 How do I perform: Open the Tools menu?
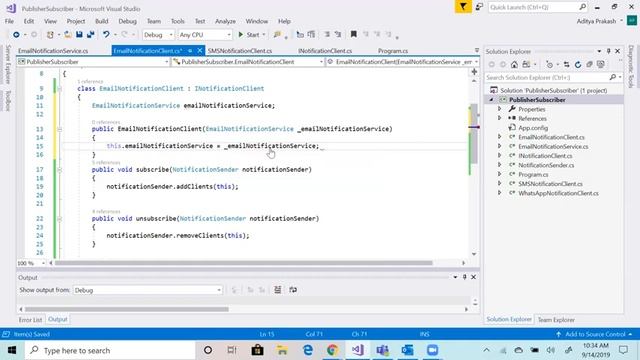click(x=178, y=21)
